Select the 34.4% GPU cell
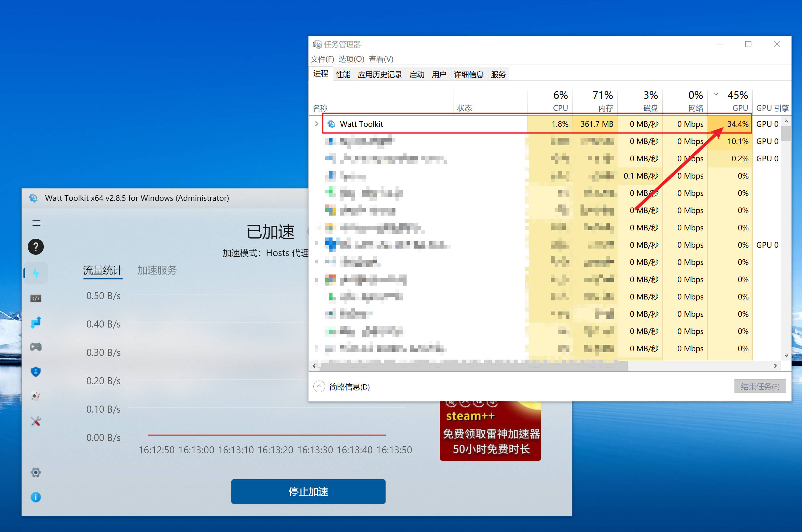Screen dimensions: 802x532 point(730,124)
